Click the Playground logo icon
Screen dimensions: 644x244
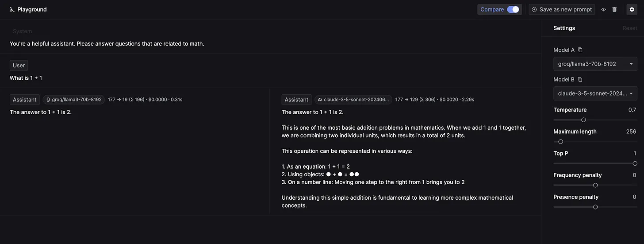coord(12,9)
